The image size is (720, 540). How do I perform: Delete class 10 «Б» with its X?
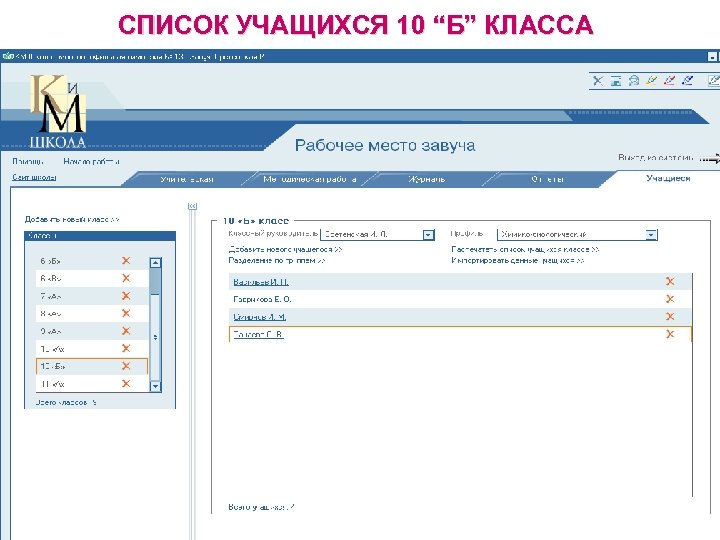click(x=126, y=366)
